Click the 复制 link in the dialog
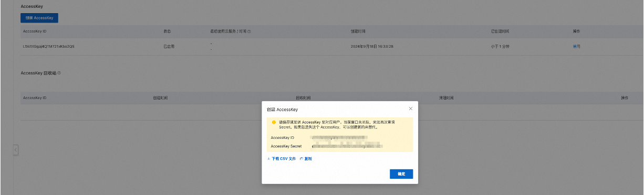 click(x=308, y=158)
